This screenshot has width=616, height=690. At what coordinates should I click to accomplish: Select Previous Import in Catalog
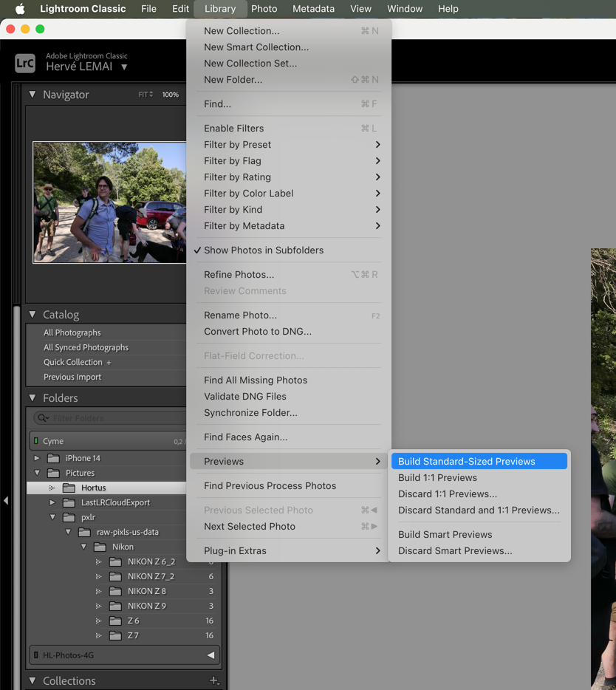(72, 377)
